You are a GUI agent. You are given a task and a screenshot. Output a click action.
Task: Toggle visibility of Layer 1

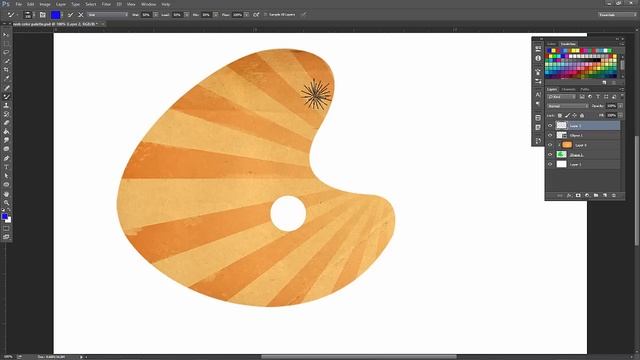pos(550,164)
